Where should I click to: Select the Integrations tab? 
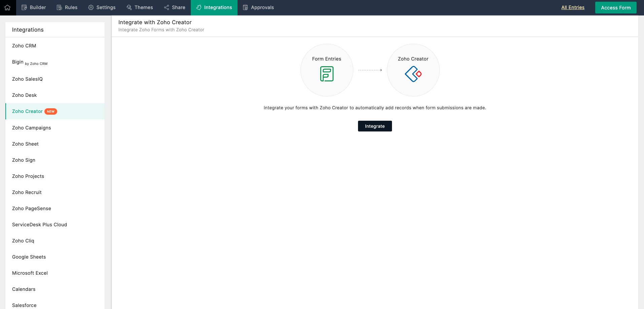pos(214,7)
